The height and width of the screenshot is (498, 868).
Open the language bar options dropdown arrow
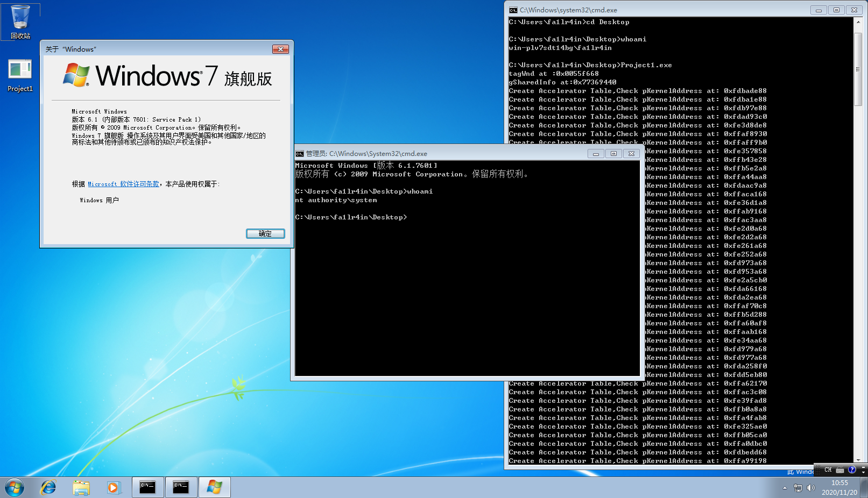click(863, 472)
